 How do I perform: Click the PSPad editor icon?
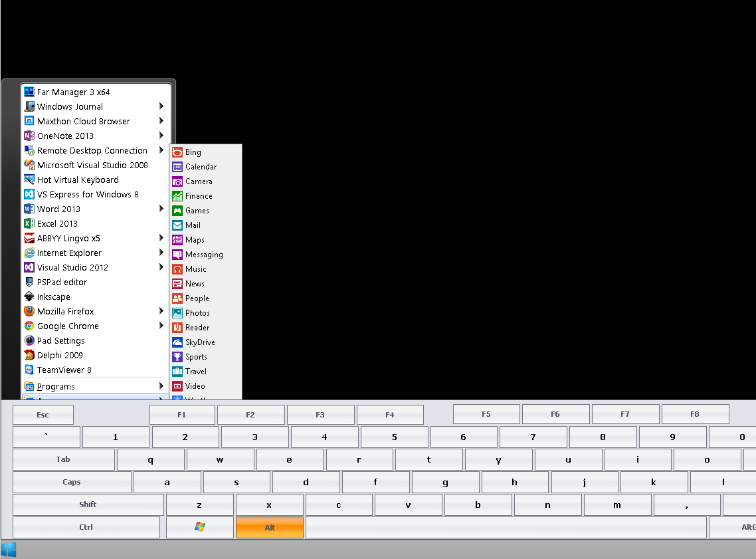tap(29, 282)
